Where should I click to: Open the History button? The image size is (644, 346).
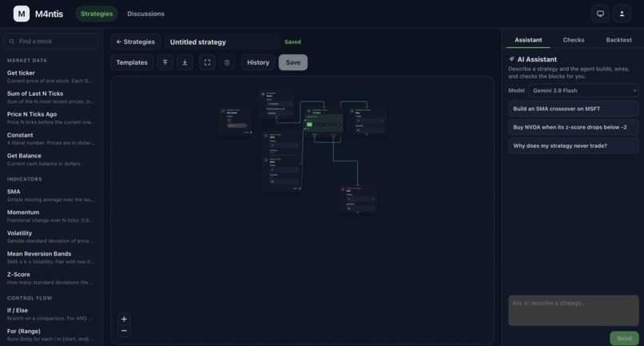pos(258,62)
